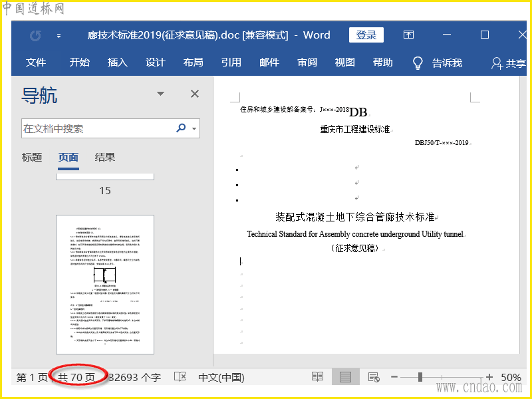Go to the 审阅 ribbon tab
Viewport: 532px width, 399px height.
click(307, 63)
